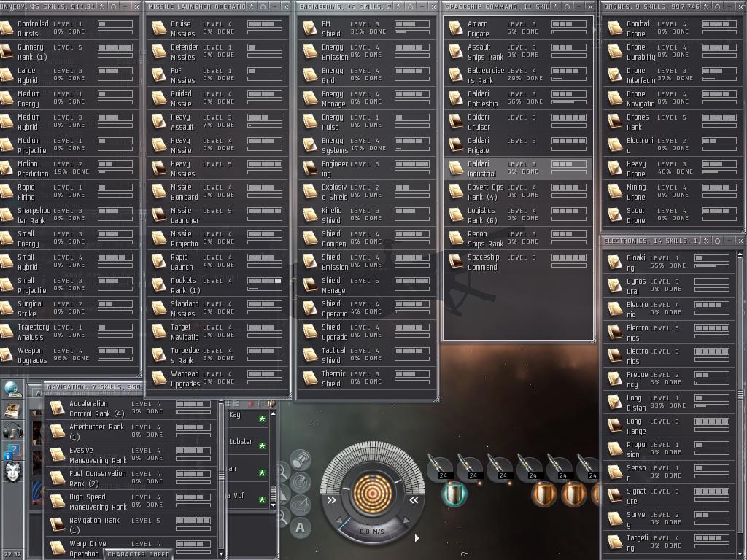747x560 pixels.
Task: Minimize the Gunnery skills window
Action: pos(125,7)
